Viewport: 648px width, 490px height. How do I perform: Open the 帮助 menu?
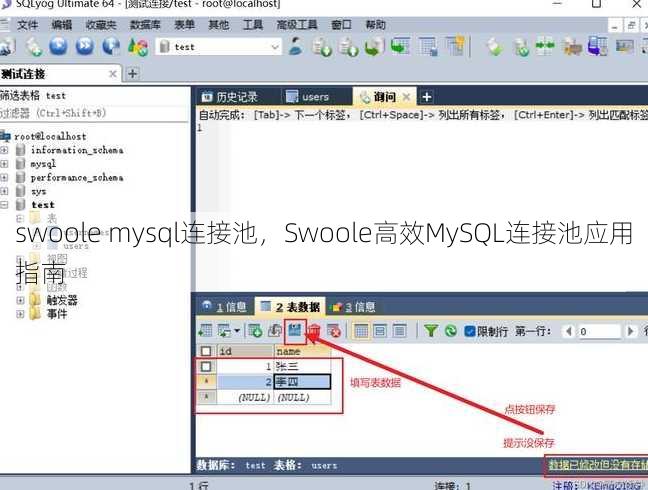tap(375, 25)
